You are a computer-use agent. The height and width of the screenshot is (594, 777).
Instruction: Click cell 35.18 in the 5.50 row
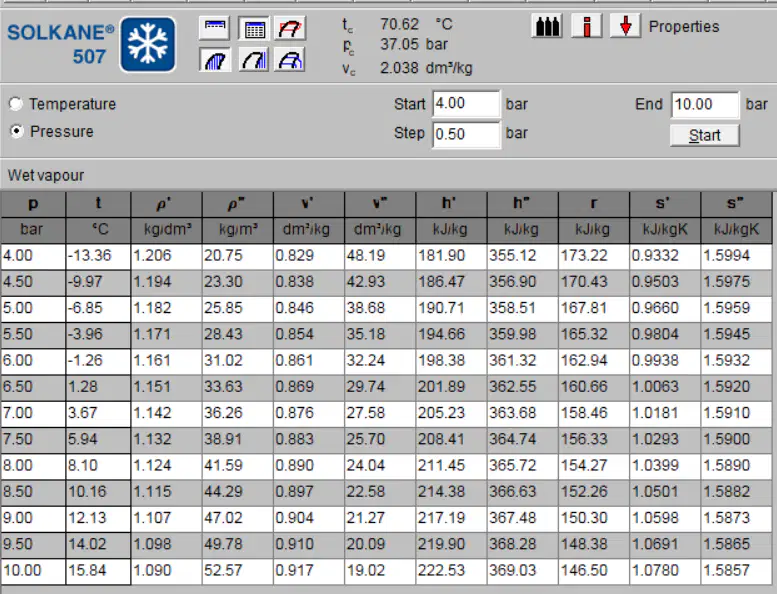(x=380, y=334)
